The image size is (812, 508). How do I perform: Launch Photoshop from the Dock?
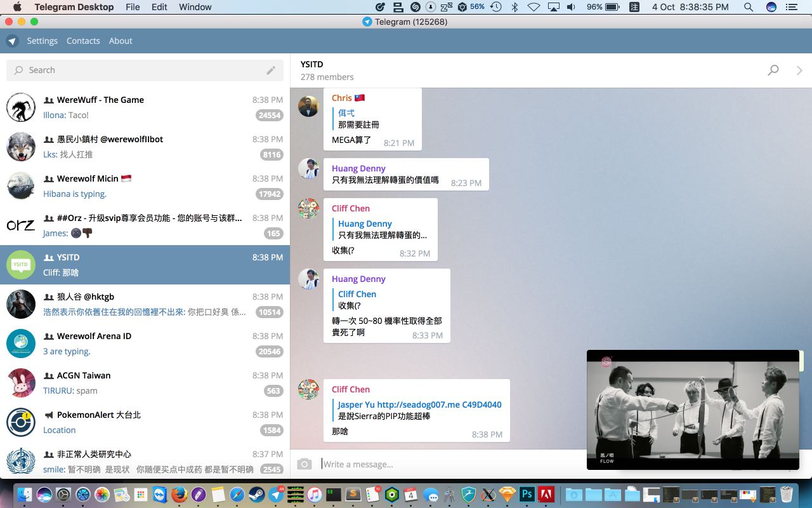pyautogui.click(x=527, y=494)
